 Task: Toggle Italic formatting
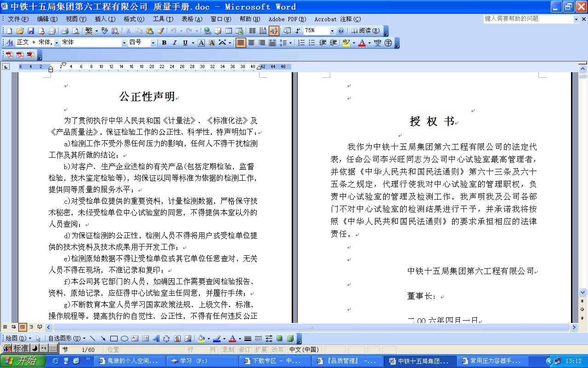click(175, 43)
